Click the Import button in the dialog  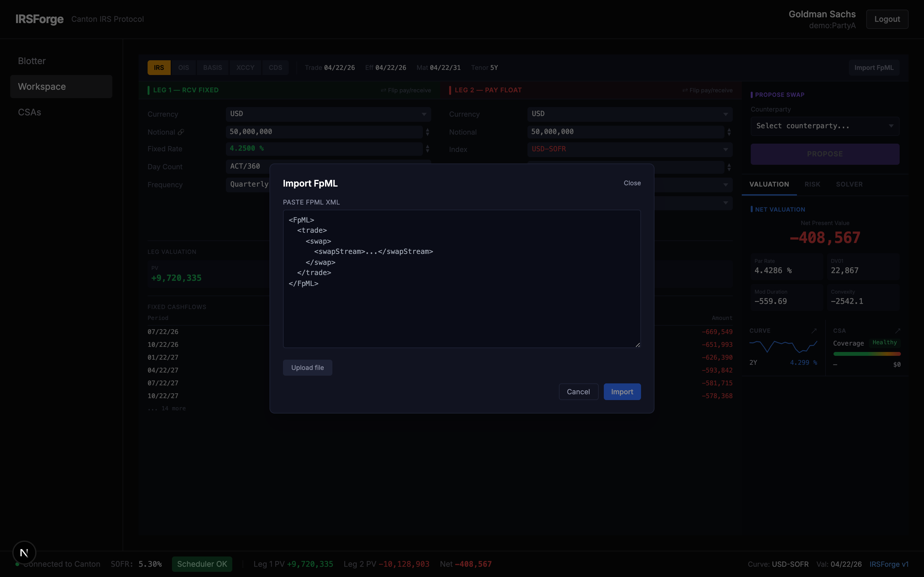pos(621,391)
